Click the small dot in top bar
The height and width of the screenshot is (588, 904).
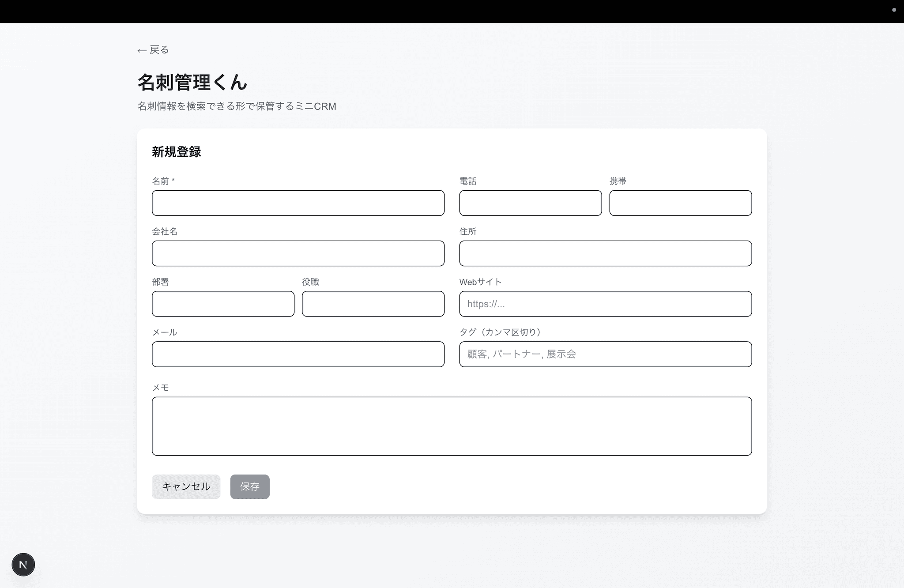pyautogui.click(x=894, y=10)
